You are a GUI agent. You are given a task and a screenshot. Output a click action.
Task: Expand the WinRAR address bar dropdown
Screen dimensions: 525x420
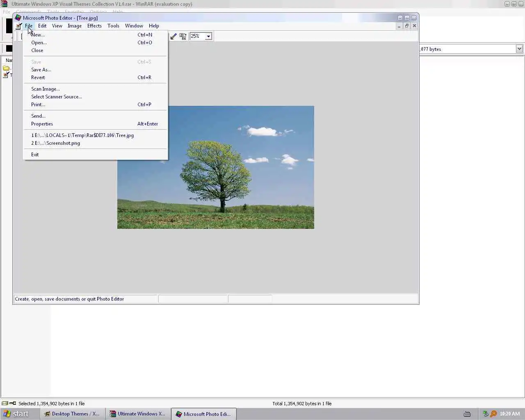pos(519,49)
